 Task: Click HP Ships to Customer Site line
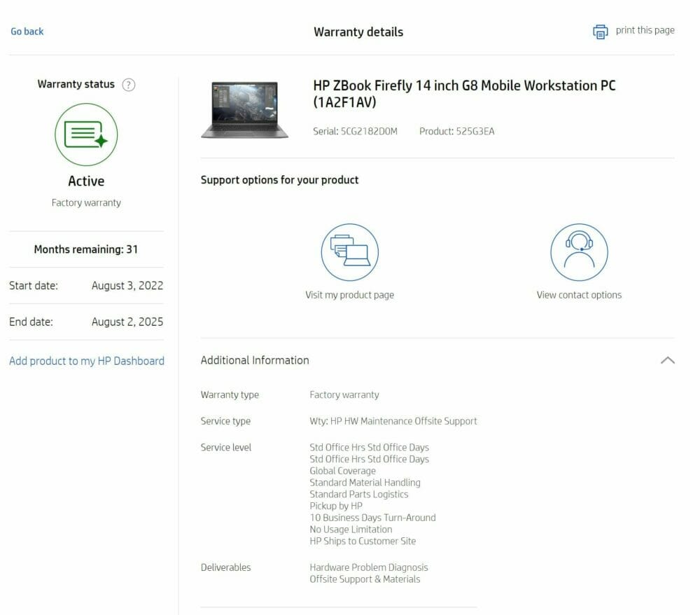tap(363, 541)
